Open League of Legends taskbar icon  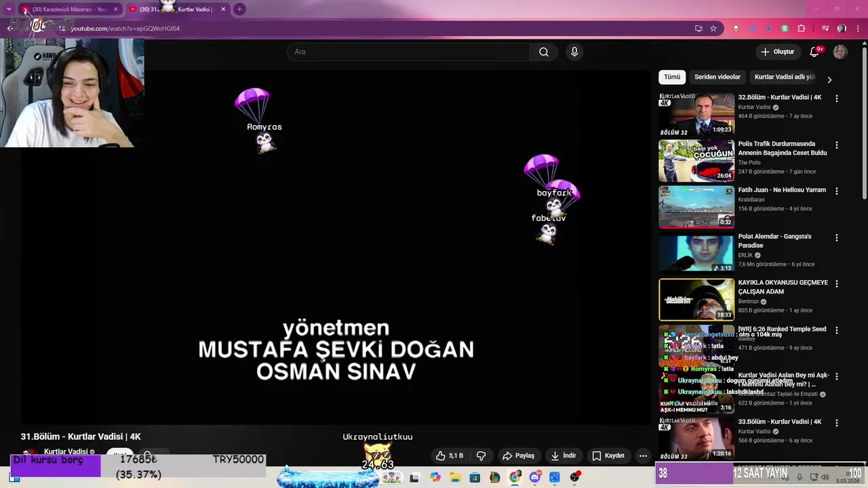[x=495, y=478]
